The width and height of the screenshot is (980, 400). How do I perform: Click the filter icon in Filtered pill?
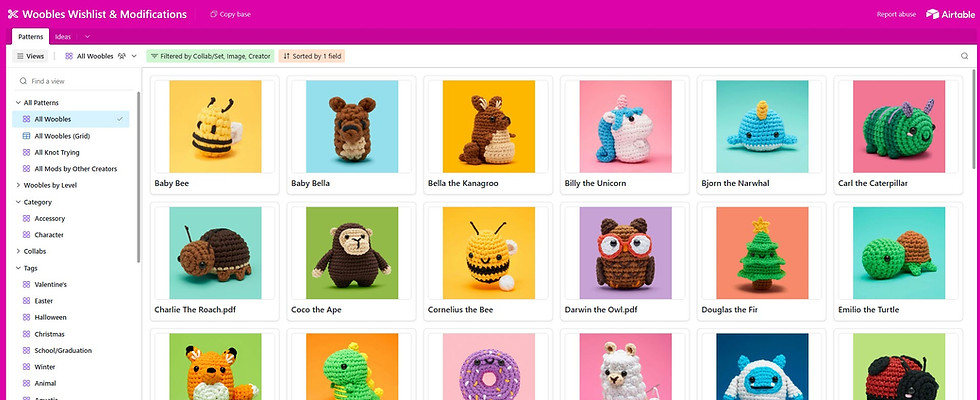pos(154,56)
